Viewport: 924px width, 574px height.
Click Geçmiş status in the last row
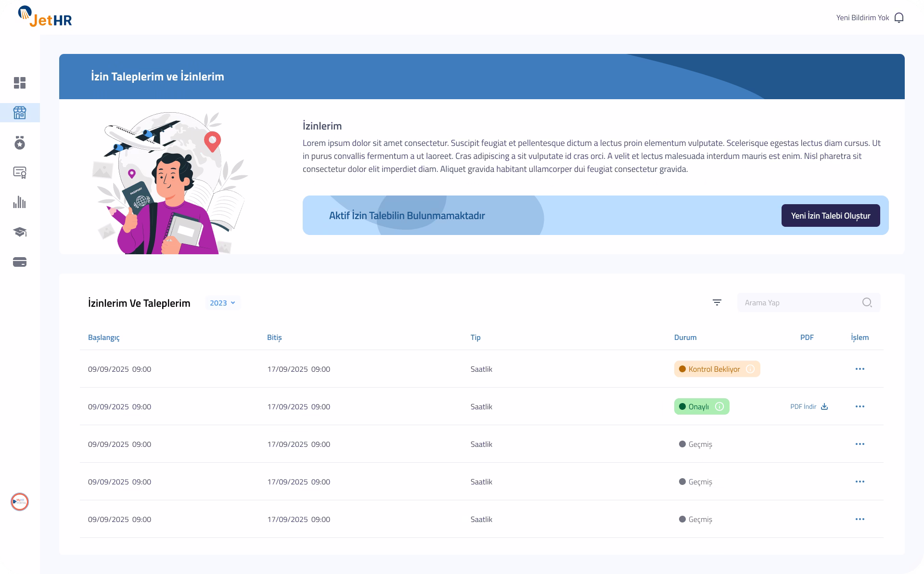click(695, 519)
